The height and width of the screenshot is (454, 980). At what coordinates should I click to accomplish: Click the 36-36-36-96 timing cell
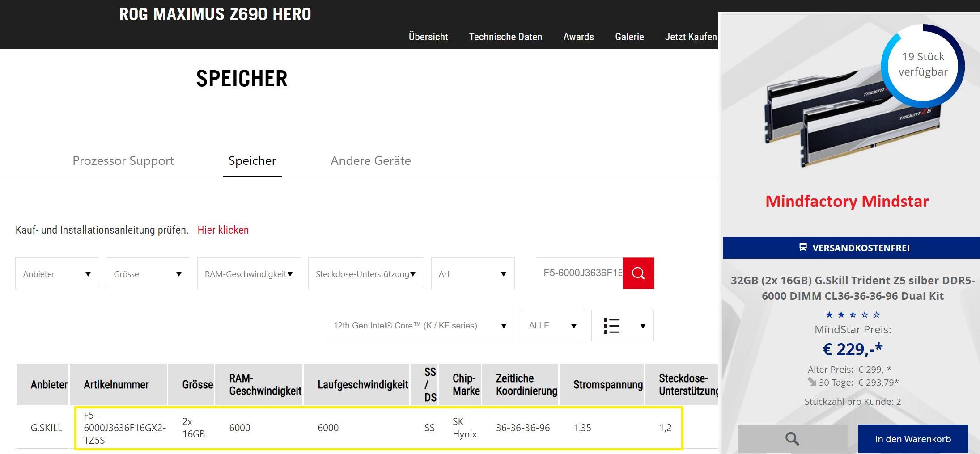[523, 428]
